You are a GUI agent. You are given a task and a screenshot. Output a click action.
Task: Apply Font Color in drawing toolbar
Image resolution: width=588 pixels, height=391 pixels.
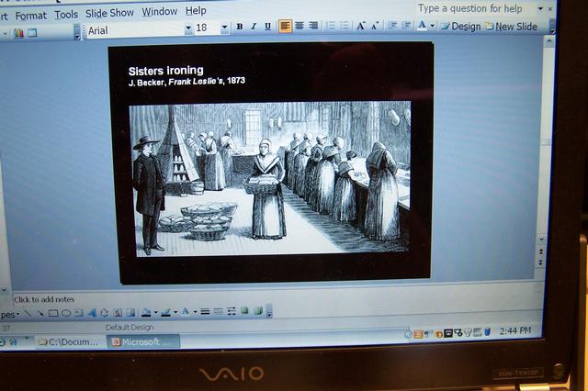pos(186,311)
